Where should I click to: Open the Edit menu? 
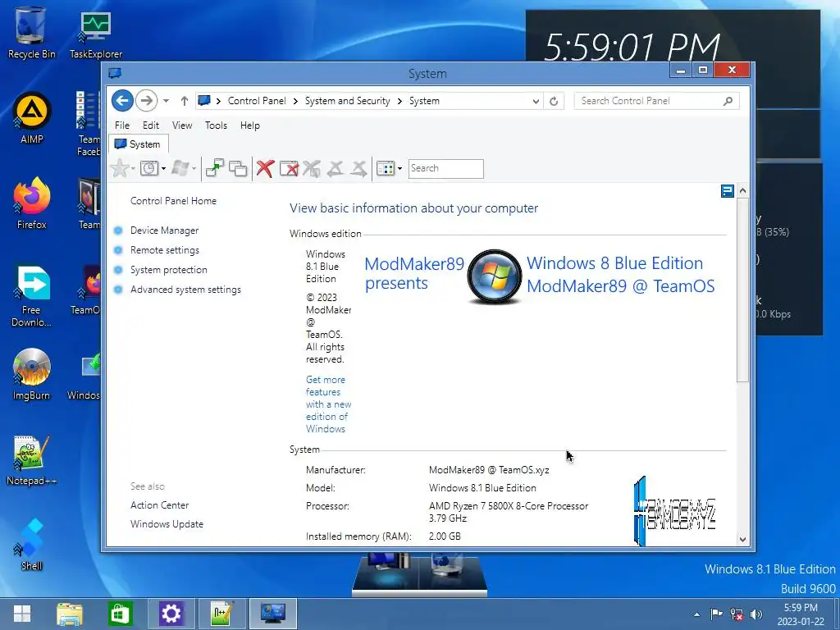(x=151, y=126)
